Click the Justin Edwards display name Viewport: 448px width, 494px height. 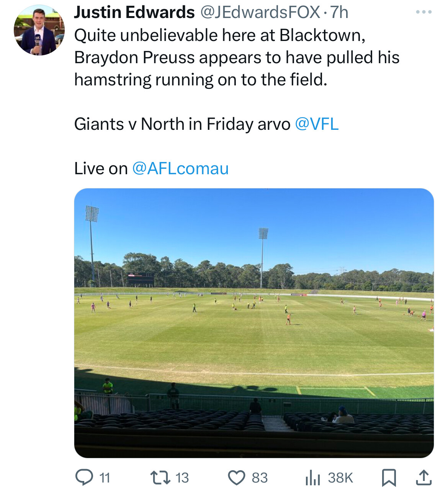134,12
